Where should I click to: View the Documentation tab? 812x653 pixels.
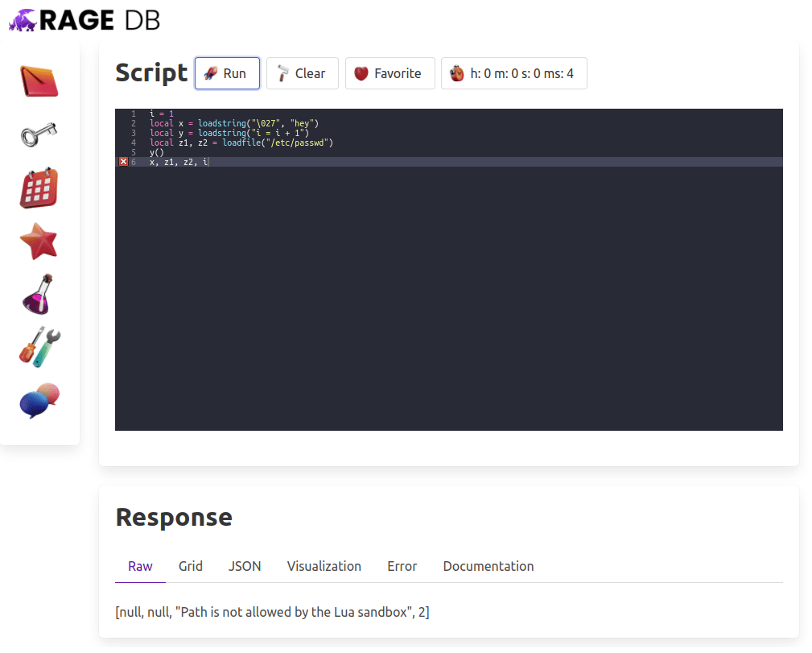488,566
